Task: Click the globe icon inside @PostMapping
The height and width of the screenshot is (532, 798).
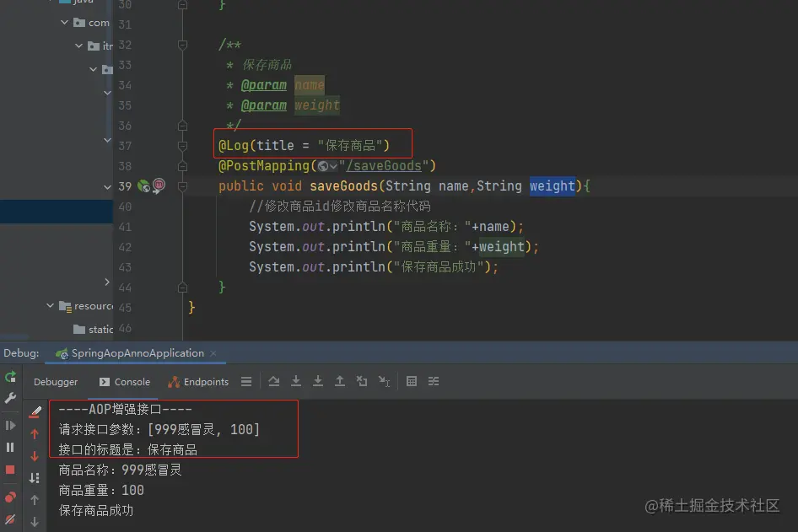Action: pyautogui.click(x=323, y=166)
